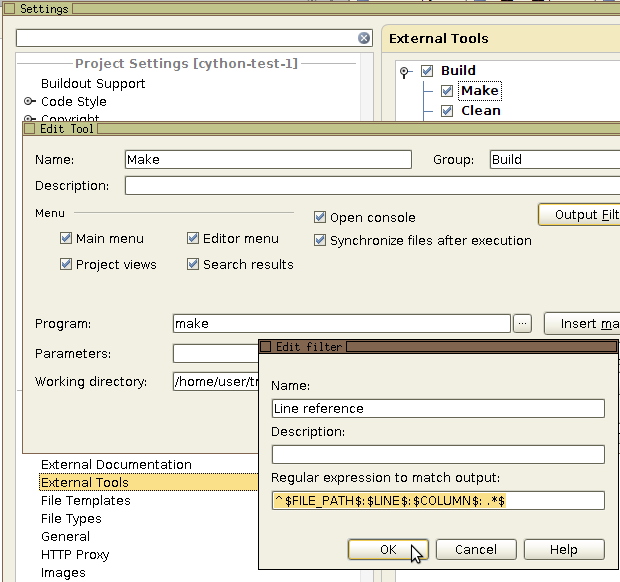Open HTTP Proxy settings
This screenshot has width=620, height=582.
75,555
